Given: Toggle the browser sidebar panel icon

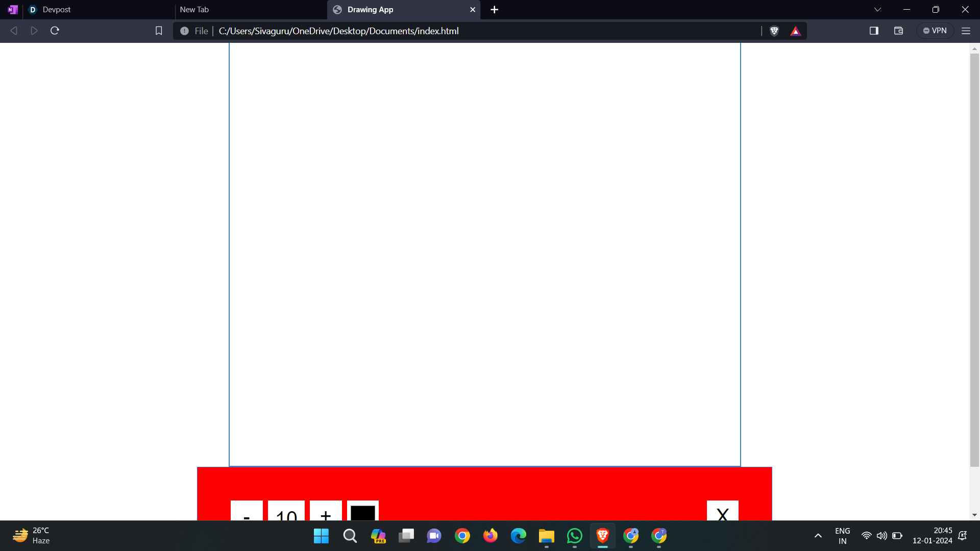Looking at the screenshot, I should (x=874, y=31).
